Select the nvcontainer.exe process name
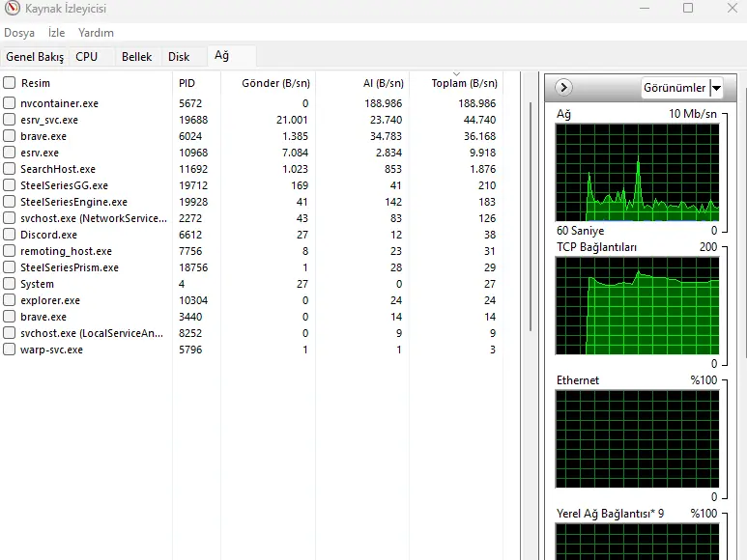The height and width of the screenshot is (560, 747). pos(59,103)
